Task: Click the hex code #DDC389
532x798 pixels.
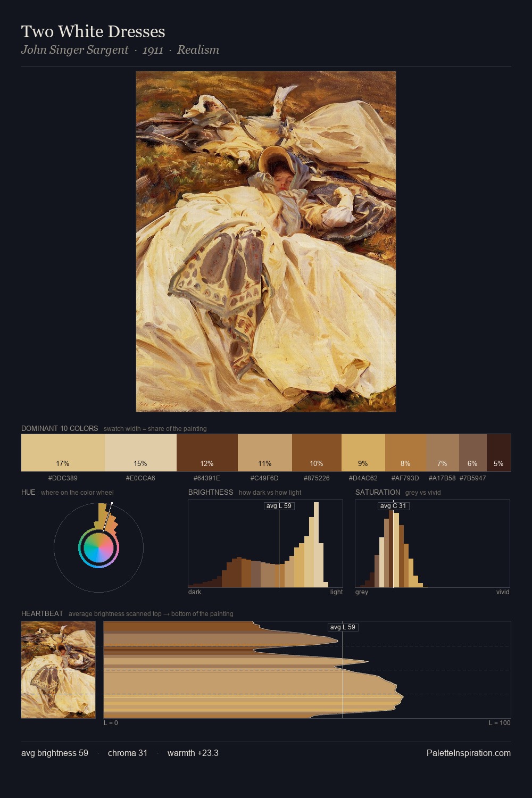Action: (x=63, y=478)
